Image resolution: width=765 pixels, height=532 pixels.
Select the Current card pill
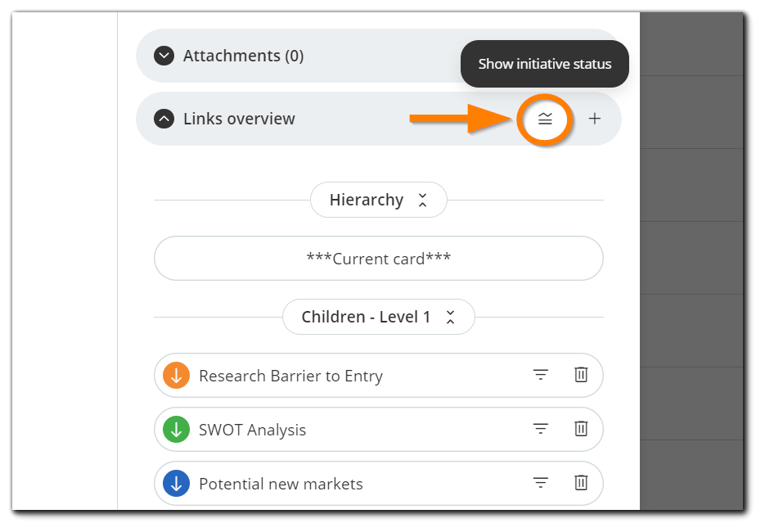(378, 258)
